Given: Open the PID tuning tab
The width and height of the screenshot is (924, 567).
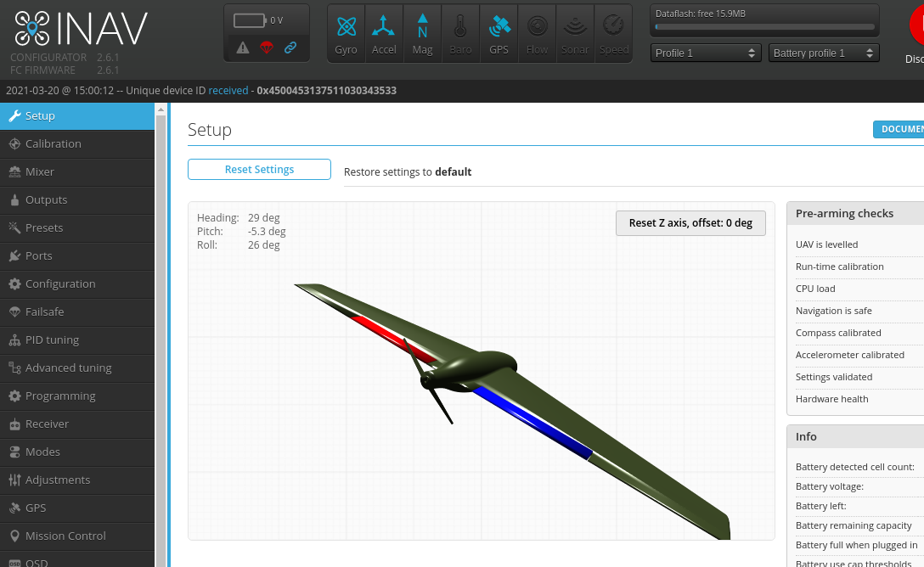Looking at the screenshot, I should coord(77,340).
